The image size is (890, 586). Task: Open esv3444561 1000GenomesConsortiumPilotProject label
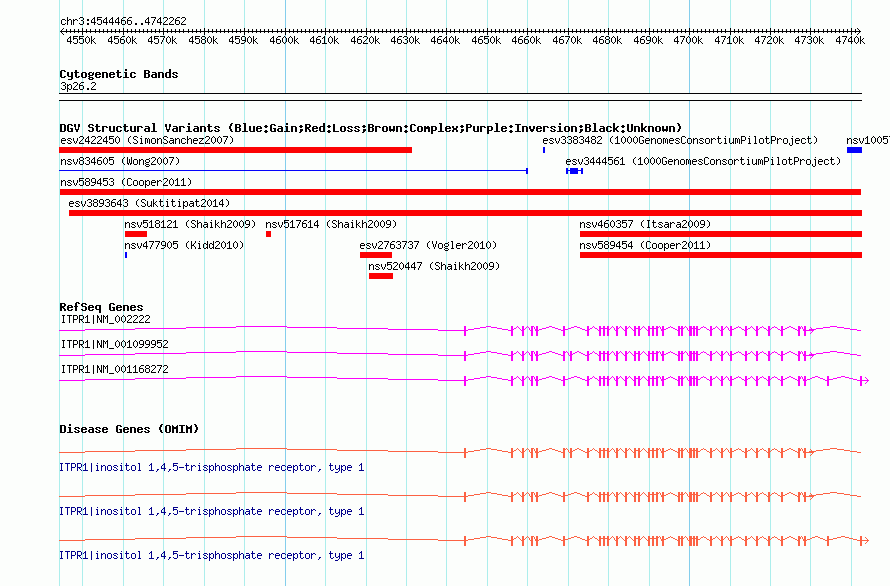pos(703,161)
